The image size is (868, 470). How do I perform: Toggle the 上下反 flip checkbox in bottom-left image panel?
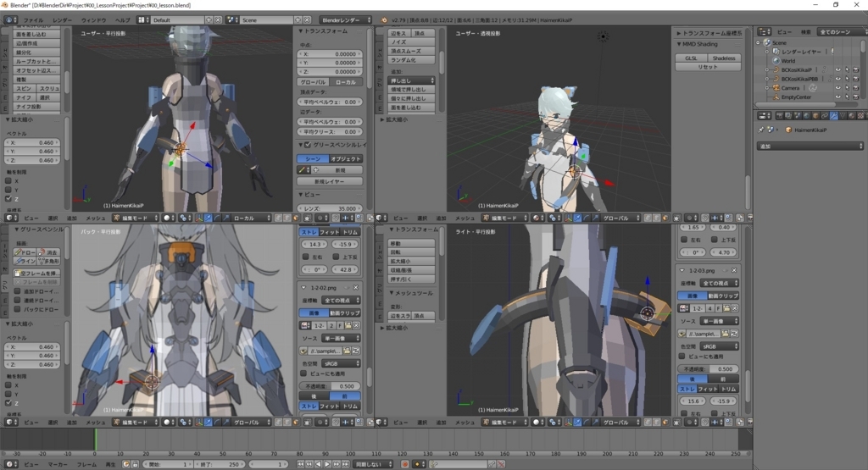point(336,257)
